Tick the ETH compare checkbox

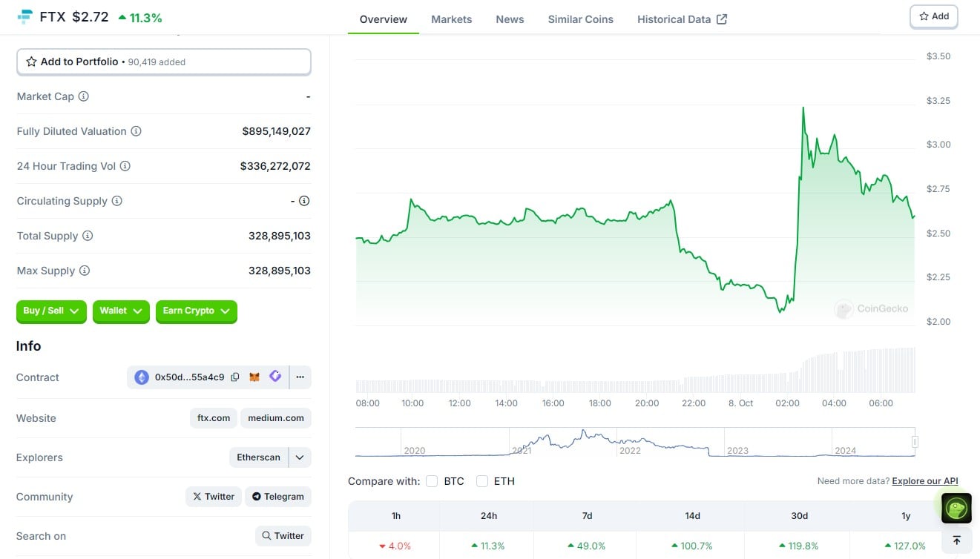click(482, 481)
